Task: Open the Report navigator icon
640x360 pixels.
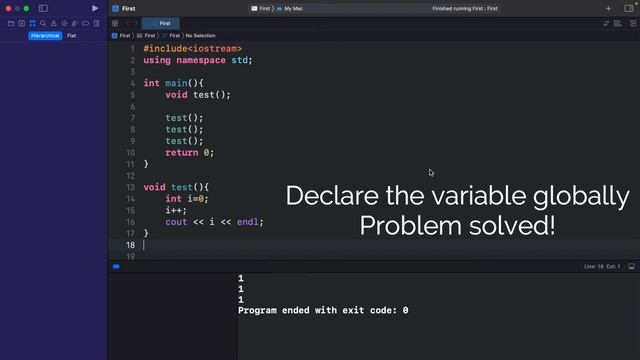Action: point(96,23)
